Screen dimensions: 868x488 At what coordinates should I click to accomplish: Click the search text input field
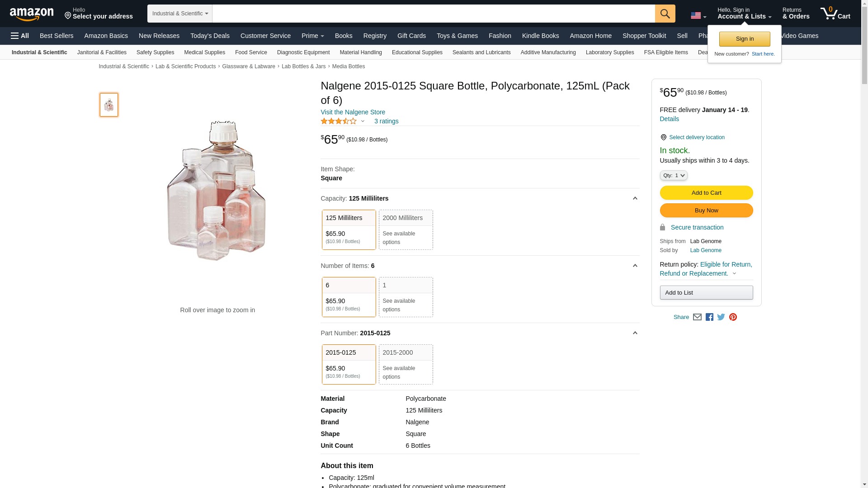[x=433, y=14]
